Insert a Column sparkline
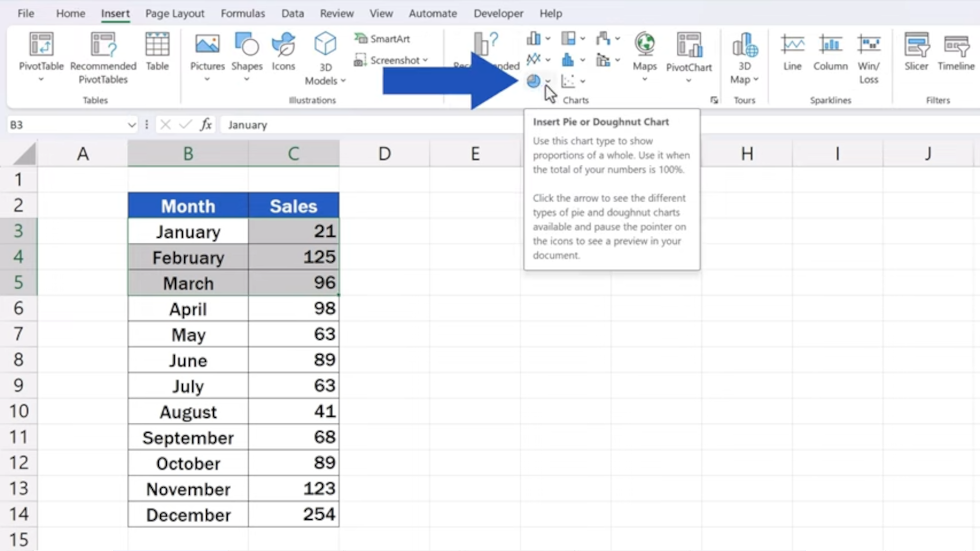This screenshot has width=980, height=551. click(x=830, y=51)
